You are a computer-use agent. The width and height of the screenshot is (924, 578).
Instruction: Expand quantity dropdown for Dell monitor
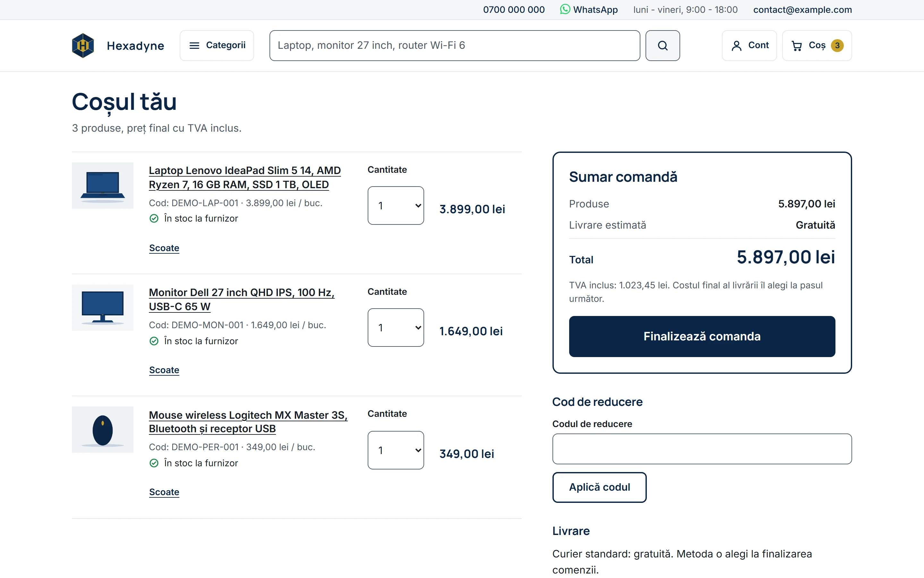(x=396, y=328)
